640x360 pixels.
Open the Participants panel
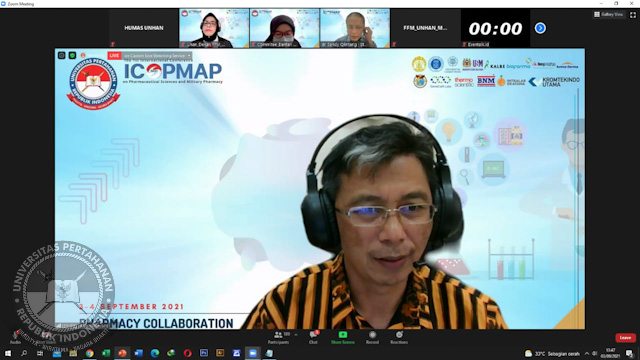[279, 338]
